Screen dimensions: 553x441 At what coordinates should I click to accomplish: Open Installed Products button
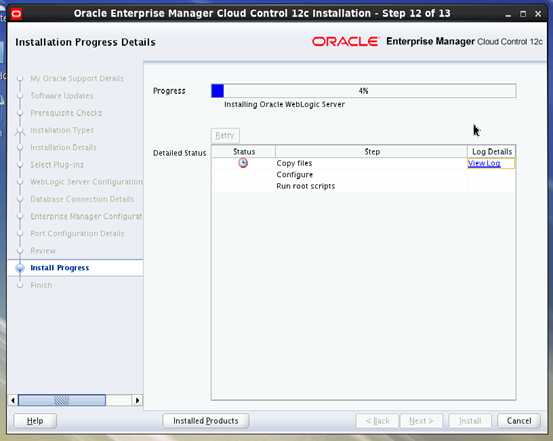pyautogui.click(x=206, y=421)
